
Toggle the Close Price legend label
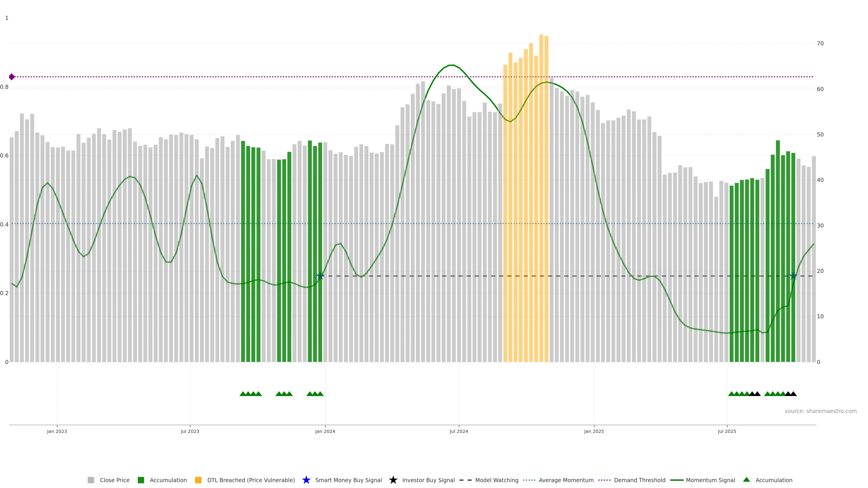115,480
